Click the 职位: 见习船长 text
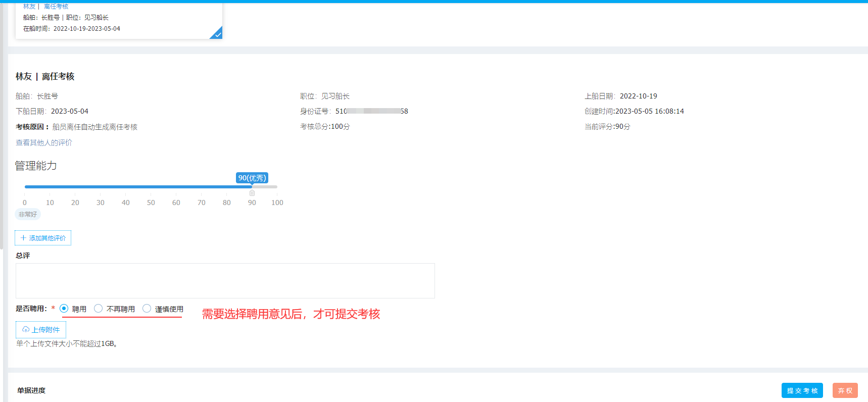The width and height of the screenshot is (868, 402). pos(325,96)
